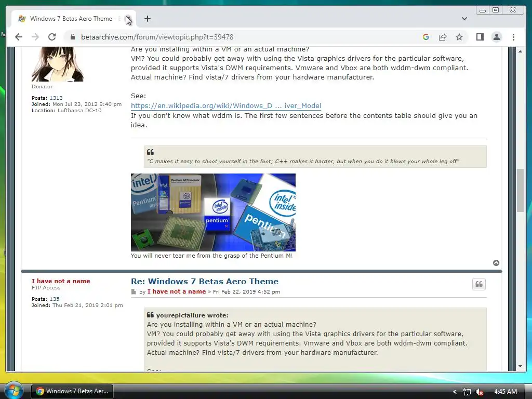
Task: Show hidden system tray icons
Action: click(455, 392)
